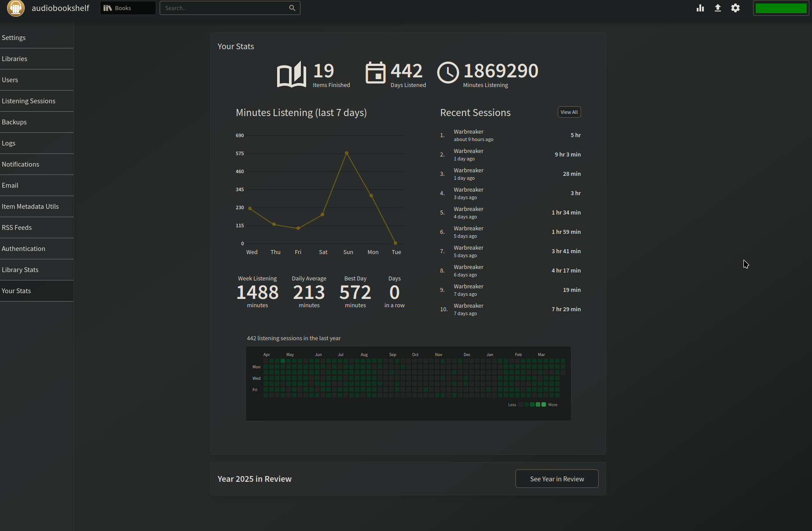Open Listening Sessions in the sidebar

tap(37, 101)
